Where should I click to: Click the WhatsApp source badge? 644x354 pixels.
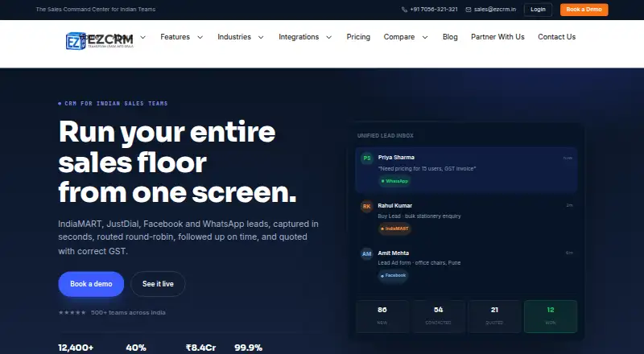coord(394,181)
